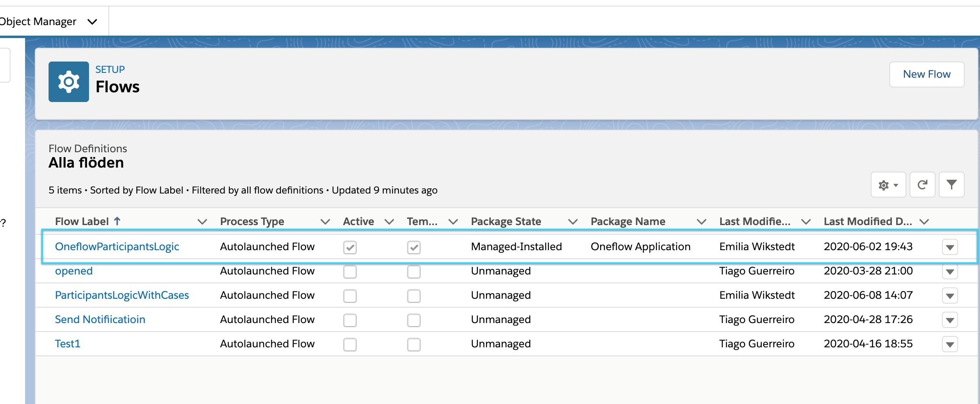Expand Process Type column menu chevron
Screen dimensions: 980x404
click(325, 221)
